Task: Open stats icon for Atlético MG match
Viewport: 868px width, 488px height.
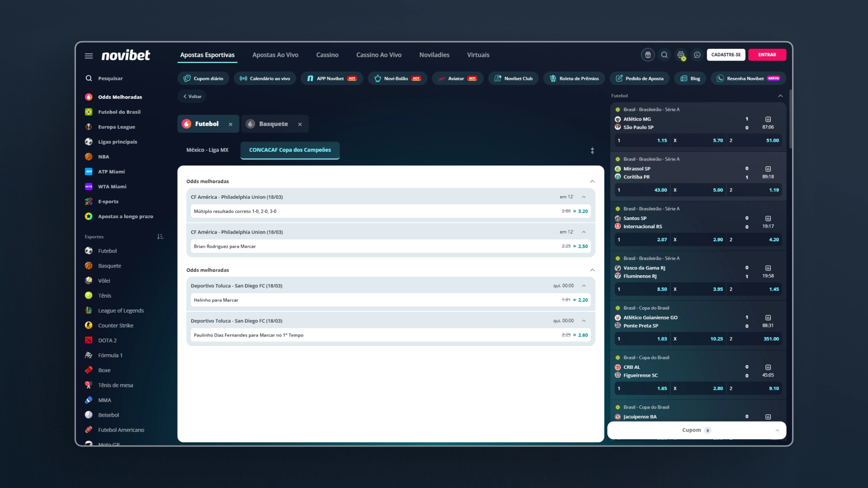Action: tap(768, 119)
